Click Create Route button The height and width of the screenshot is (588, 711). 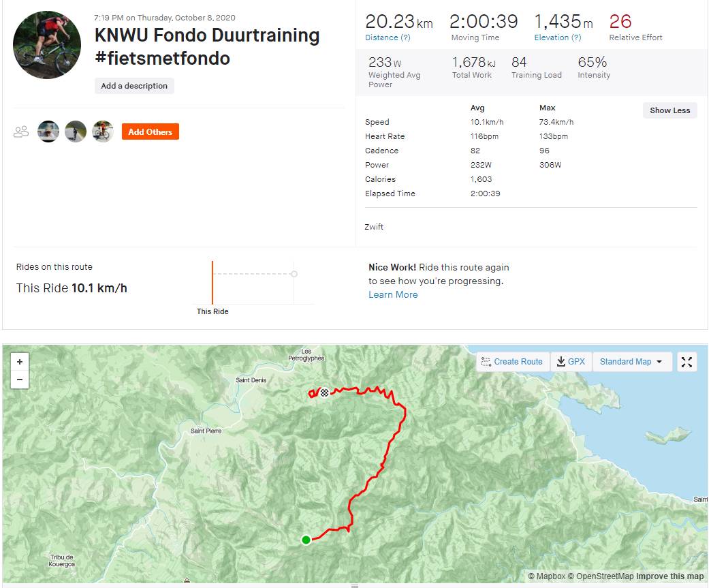coord(511,362)
